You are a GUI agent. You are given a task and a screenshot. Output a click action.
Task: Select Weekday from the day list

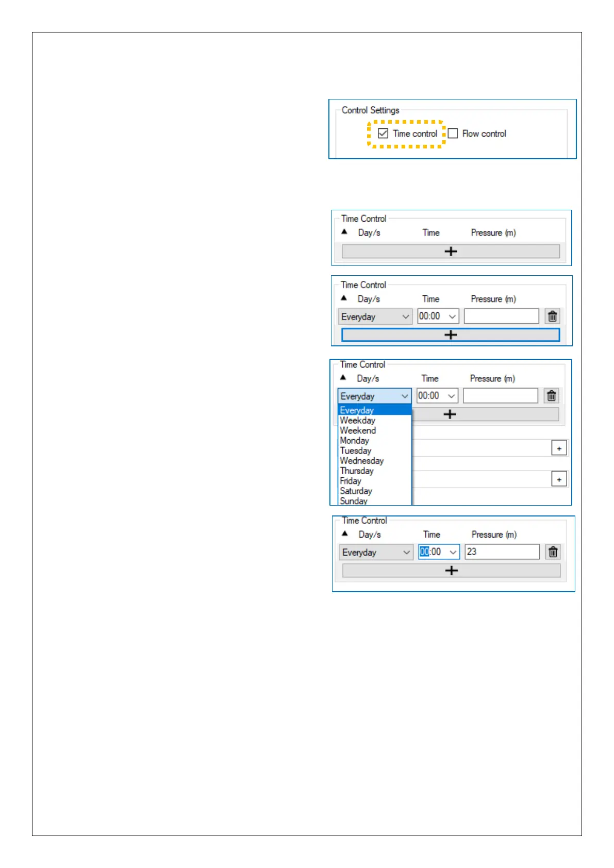point(375,421)
